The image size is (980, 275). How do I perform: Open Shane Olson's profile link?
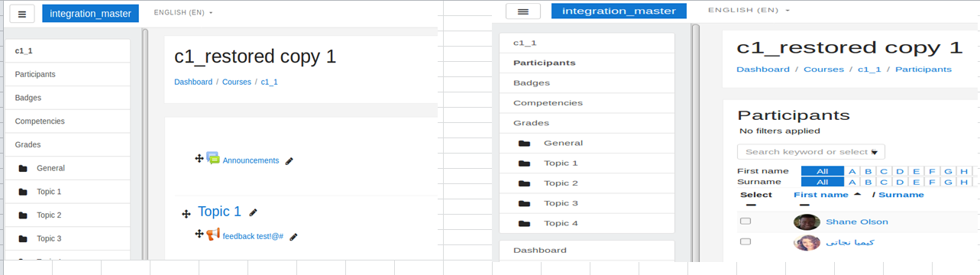pyautogui.click(x=857, y=222)
